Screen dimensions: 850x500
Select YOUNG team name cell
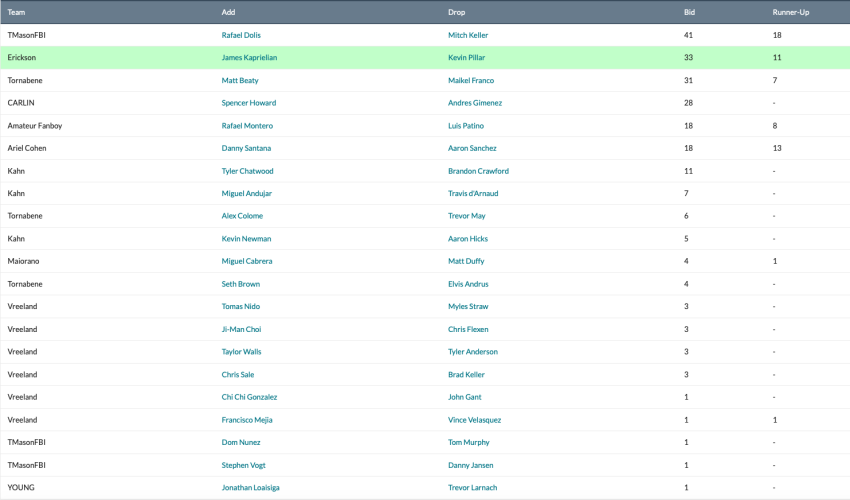pos(21,488)
